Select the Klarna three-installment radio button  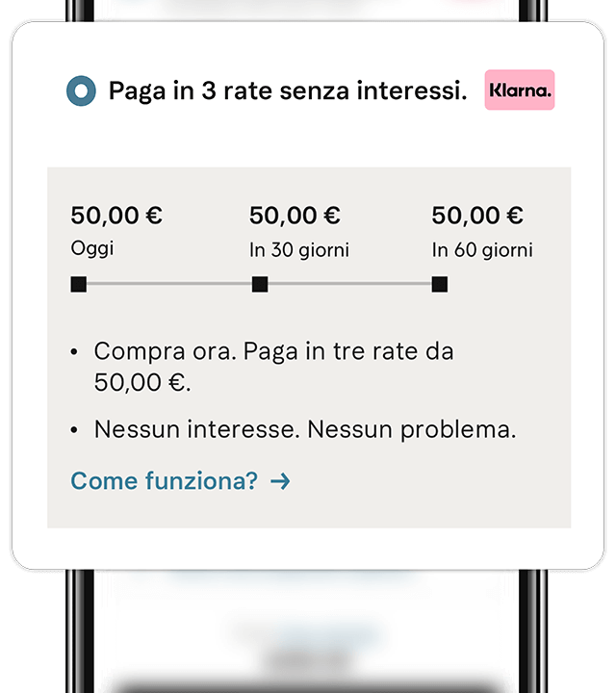tap(82, 91)
